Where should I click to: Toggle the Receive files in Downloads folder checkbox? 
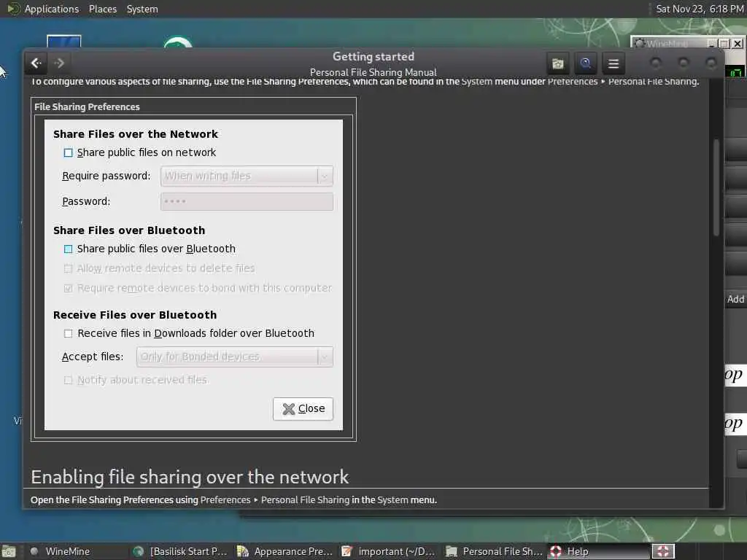tap(68, 333)
